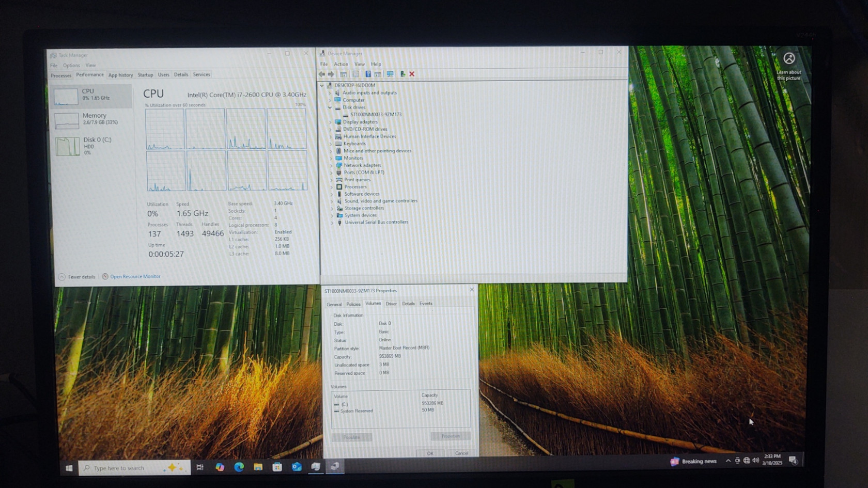Viewport: 868px width, 488px height.
Task: Click the update driver icon in Device Manager toolbar
Action: pos(402,74)
